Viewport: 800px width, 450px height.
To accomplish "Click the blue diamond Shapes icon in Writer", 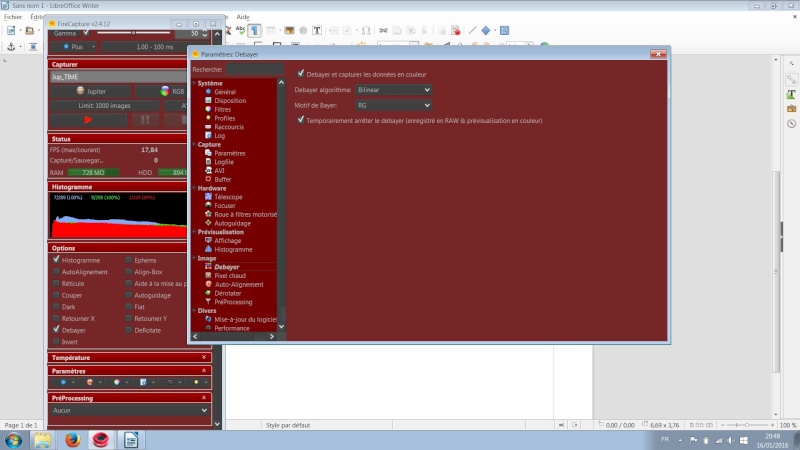I will 486,31.
